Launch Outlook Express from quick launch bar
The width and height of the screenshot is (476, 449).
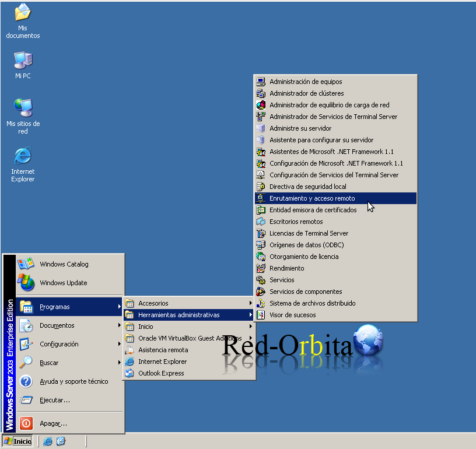click(x=61, y=441)
